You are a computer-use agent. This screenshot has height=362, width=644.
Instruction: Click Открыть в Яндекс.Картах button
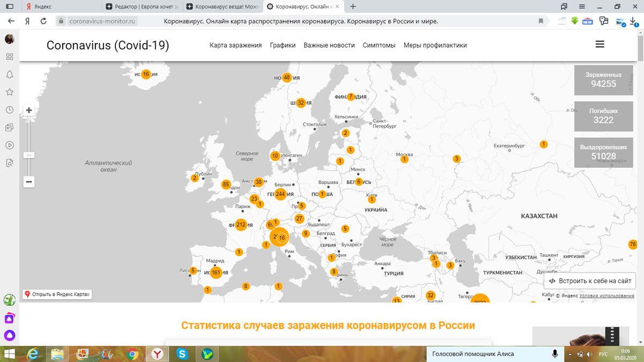tap(57, 294)
